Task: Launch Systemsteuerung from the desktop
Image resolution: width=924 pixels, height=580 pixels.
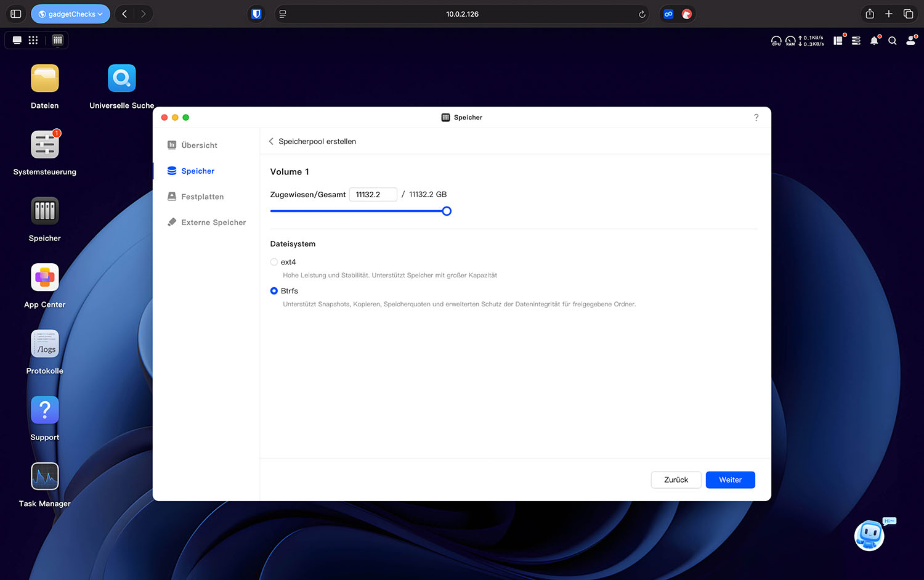Action: point(45,145)
